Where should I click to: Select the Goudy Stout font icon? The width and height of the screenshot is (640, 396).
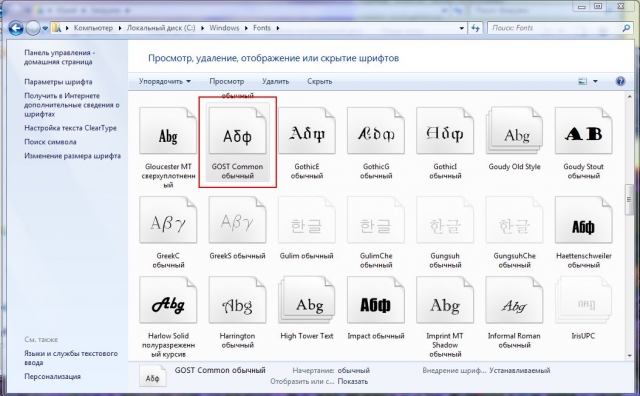(583, 131)
